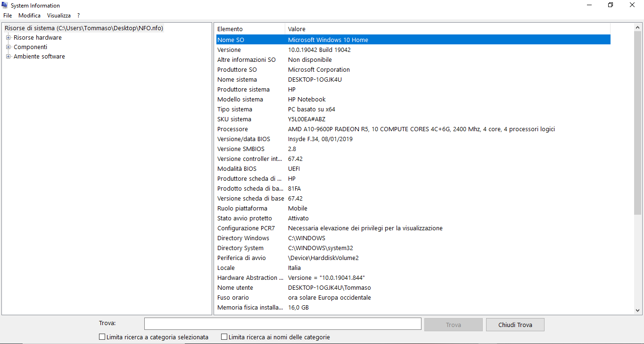Image resolution: width=644 pixels, height=344 pixels.
Task: Select the Produttore SO row
Action: (413, 69)
